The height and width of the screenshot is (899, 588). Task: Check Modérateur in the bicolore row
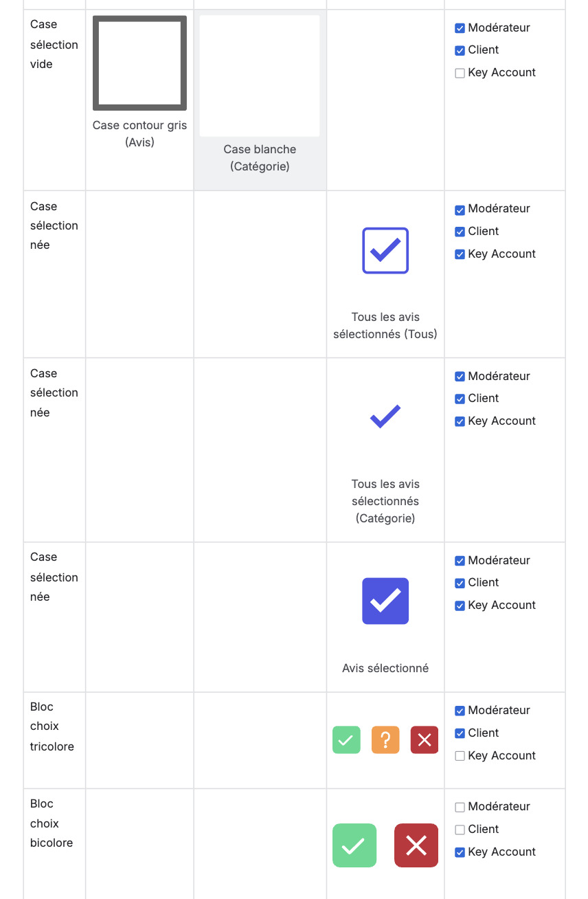[460, 806]
